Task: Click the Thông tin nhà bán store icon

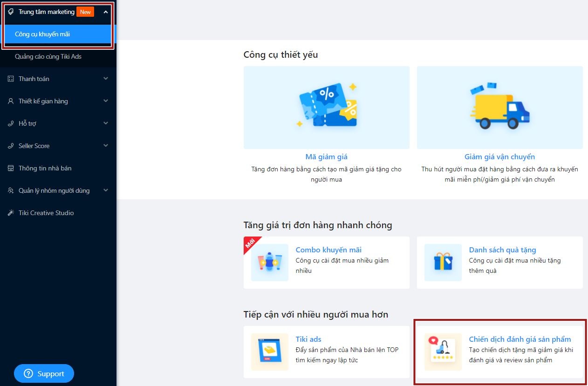Action: [11, 168]
